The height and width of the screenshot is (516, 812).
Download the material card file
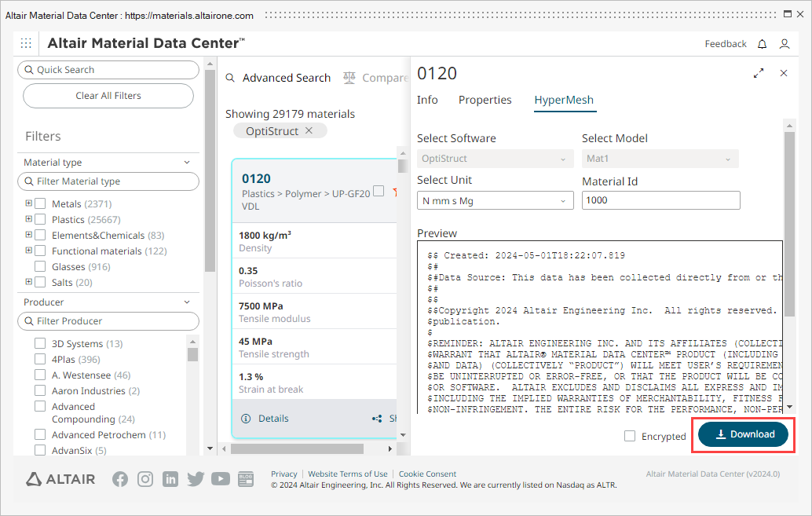pos(743,434)
